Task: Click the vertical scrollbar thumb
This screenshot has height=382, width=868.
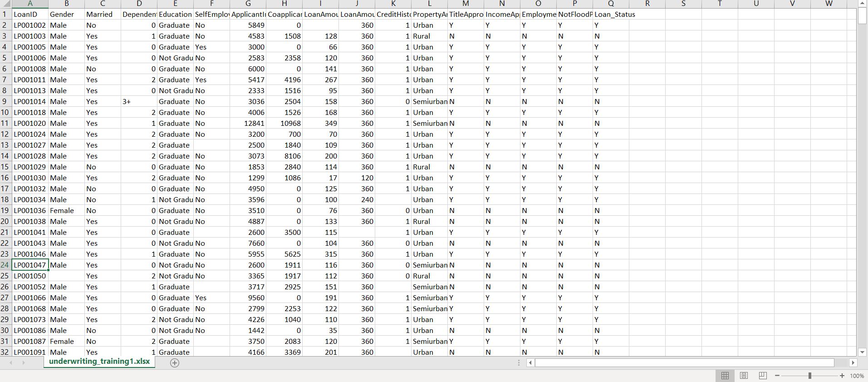Action: (x=863, y=15)
